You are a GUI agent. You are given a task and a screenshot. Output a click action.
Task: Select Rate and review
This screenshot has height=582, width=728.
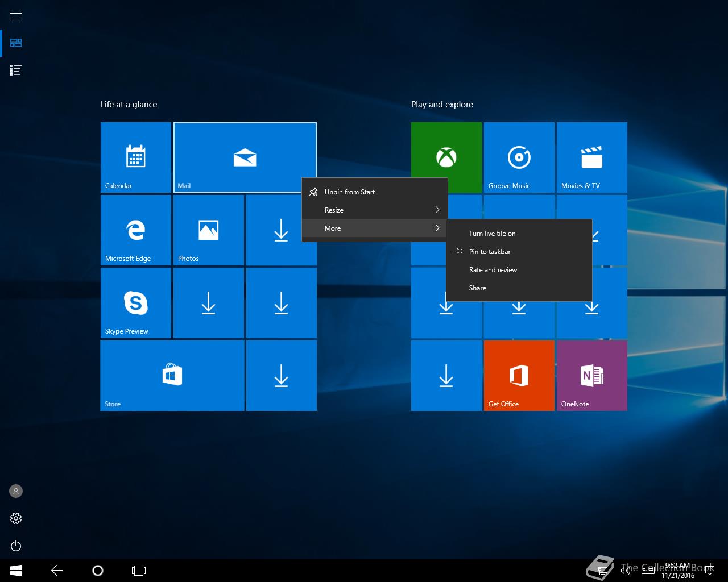pyautogui.click(x=519, y=270)
